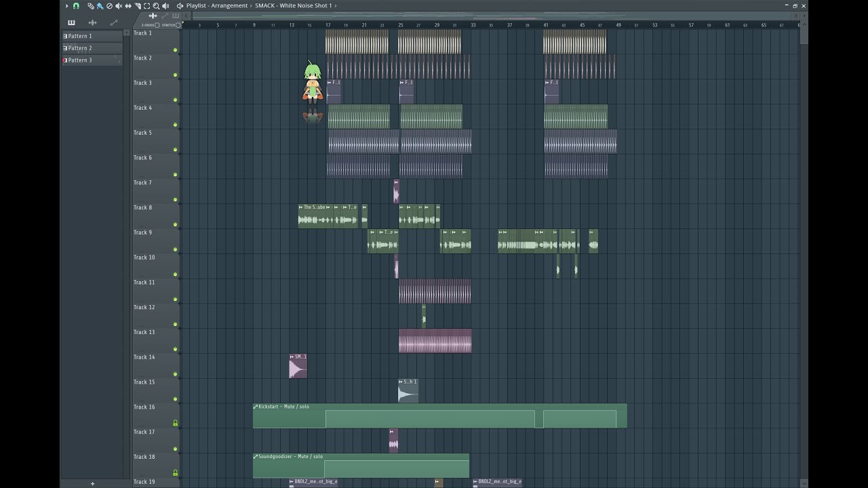
Task: Mute Track 1 with green light
Action: click(175, 50)
